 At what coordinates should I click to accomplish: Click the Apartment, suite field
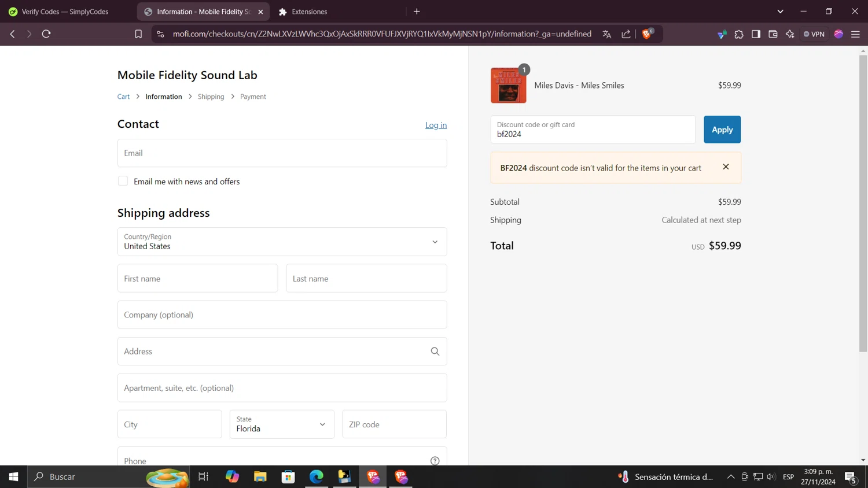282,387
